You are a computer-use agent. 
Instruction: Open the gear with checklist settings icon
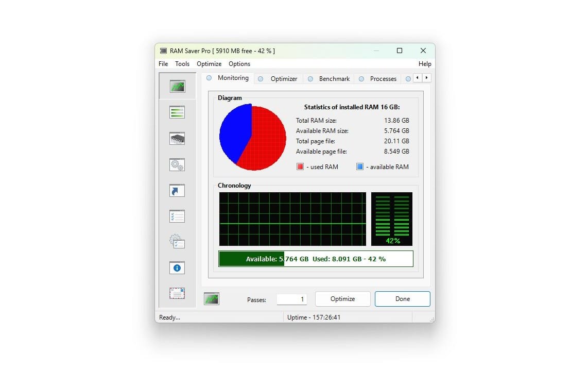pos(177,241)
